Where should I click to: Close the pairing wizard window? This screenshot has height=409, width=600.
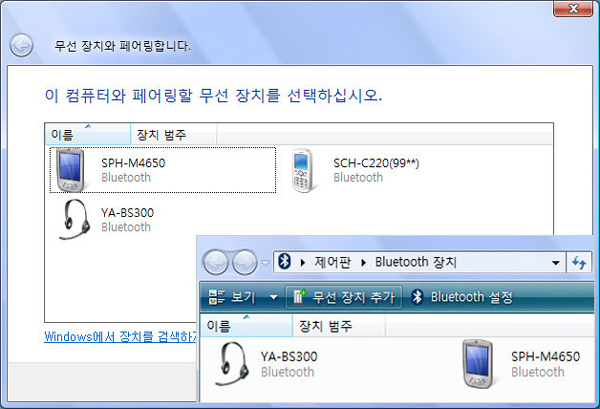coord(573,8)
